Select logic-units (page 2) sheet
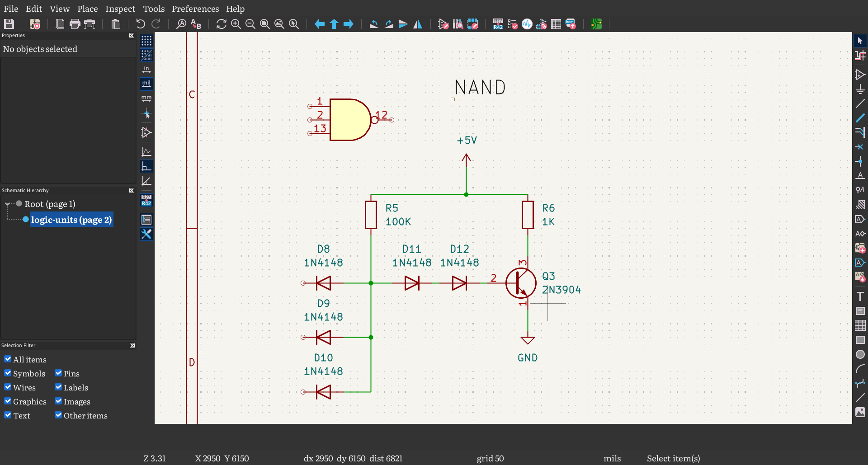The image size is (868, 465). (71, 220)
